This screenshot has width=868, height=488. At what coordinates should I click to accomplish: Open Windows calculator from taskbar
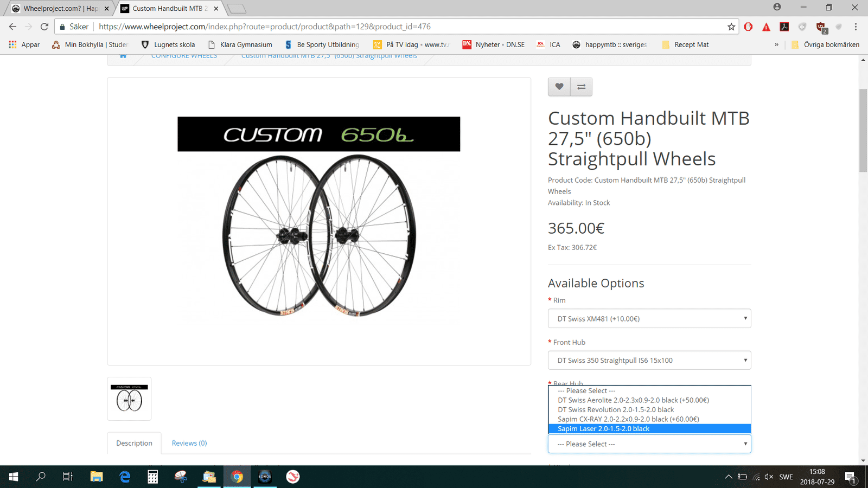coord(153,477)
